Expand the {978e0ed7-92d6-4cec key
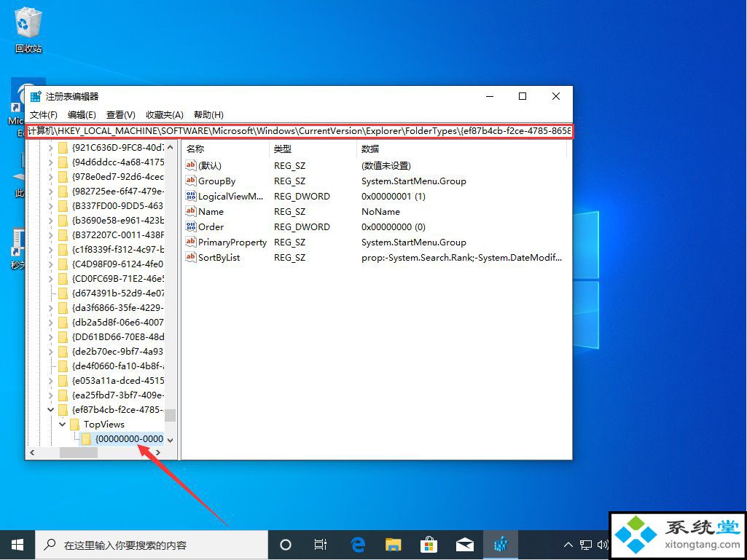 pyautogui.click(x=51, y=177)
